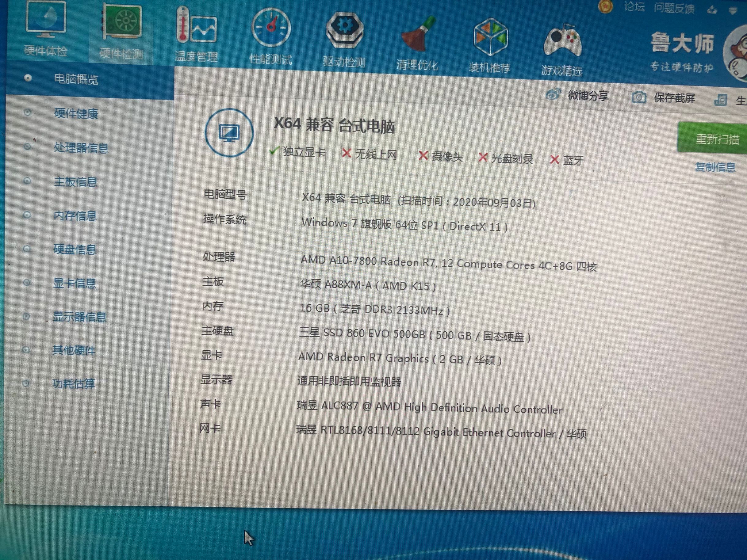Click the computer monitor circle icon
Viewport: 747px width, 560px height.
coord(229,133)
